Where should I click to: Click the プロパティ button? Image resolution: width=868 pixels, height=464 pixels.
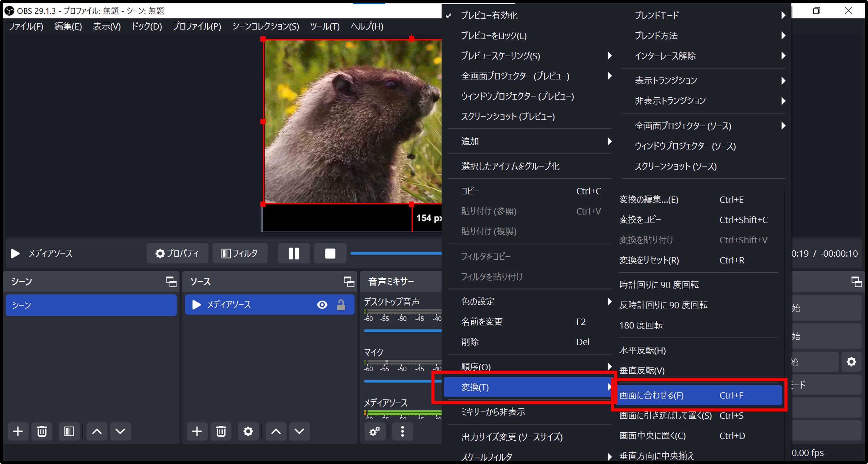(177, 254)
